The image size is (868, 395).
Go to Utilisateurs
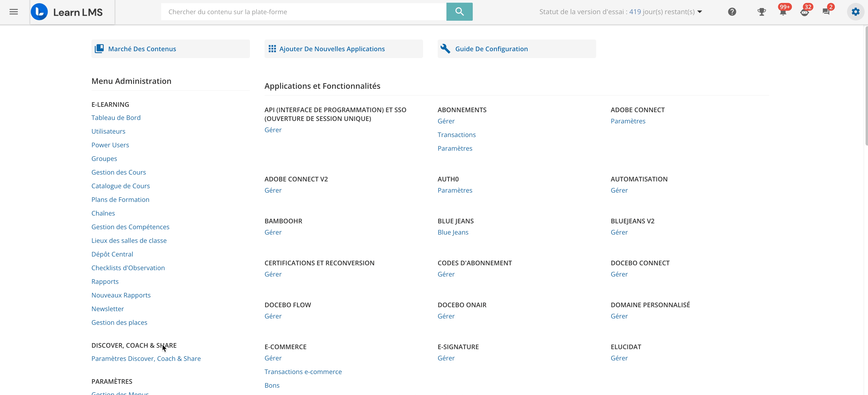click(x=108, y=131)
